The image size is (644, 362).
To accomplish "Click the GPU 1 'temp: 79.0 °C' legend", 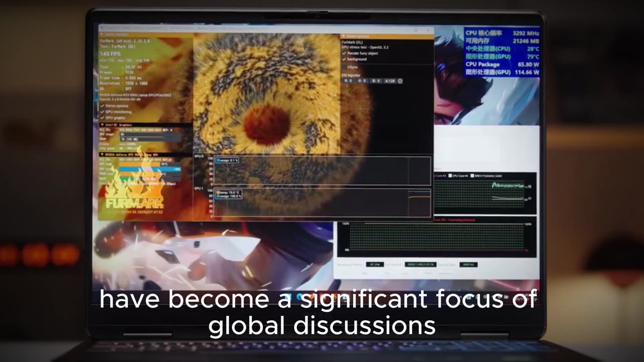I will tap(228, 193).
